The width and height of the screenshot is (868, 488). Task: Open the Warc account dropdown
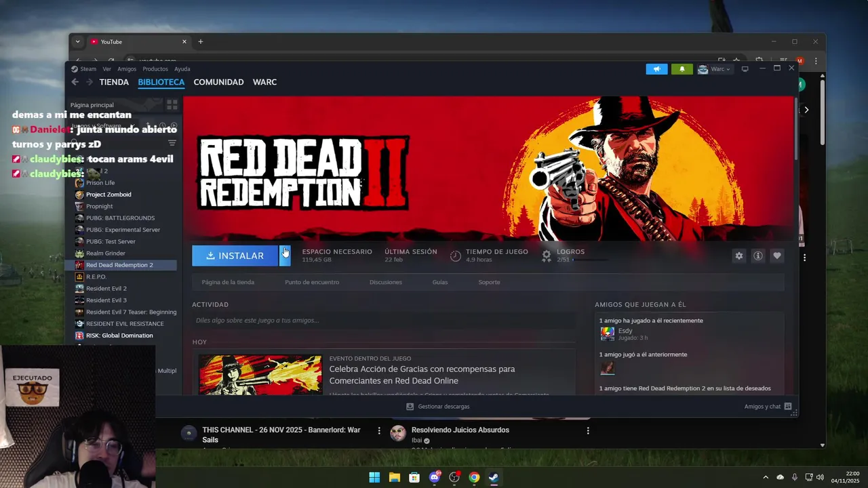coord(714,69)
